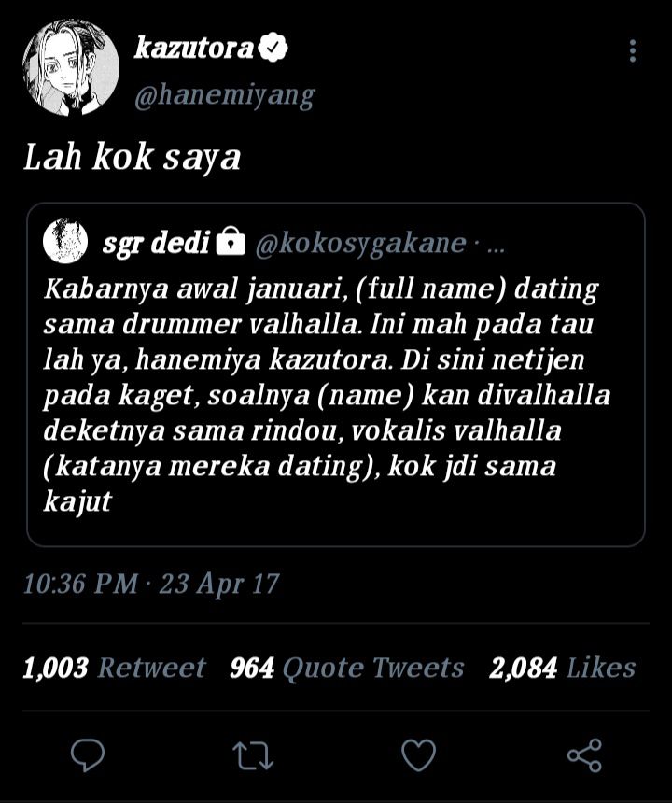
Task: View the 1,003 Retweet list
Action: (114, 668)
